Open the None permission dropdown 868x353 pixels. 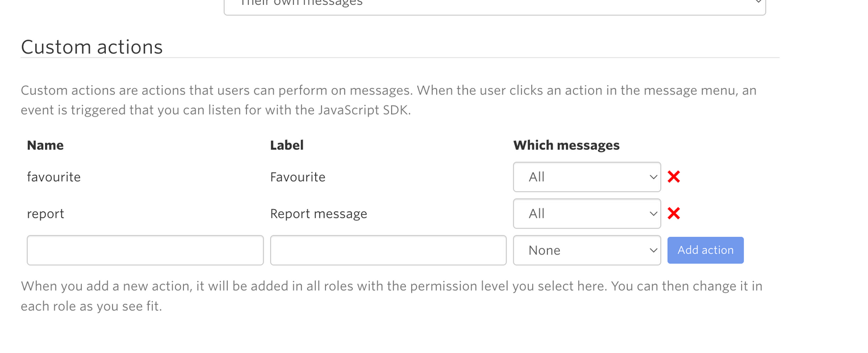coord(586,250)
